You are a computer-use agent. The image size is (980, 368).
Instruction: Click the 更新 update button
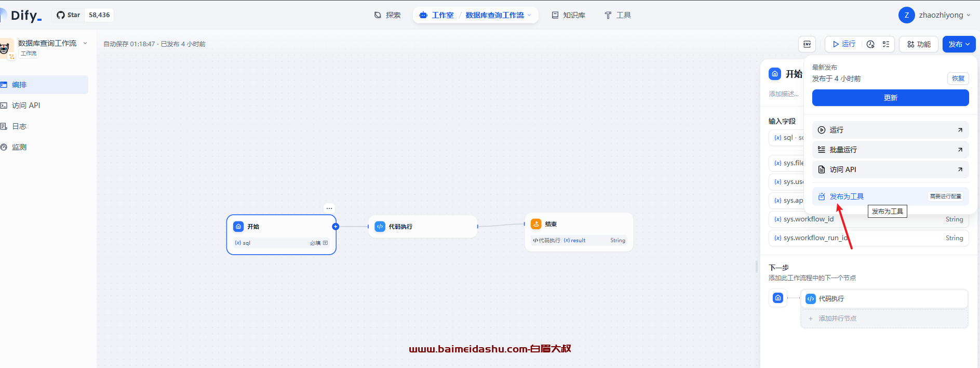[890, 98]
